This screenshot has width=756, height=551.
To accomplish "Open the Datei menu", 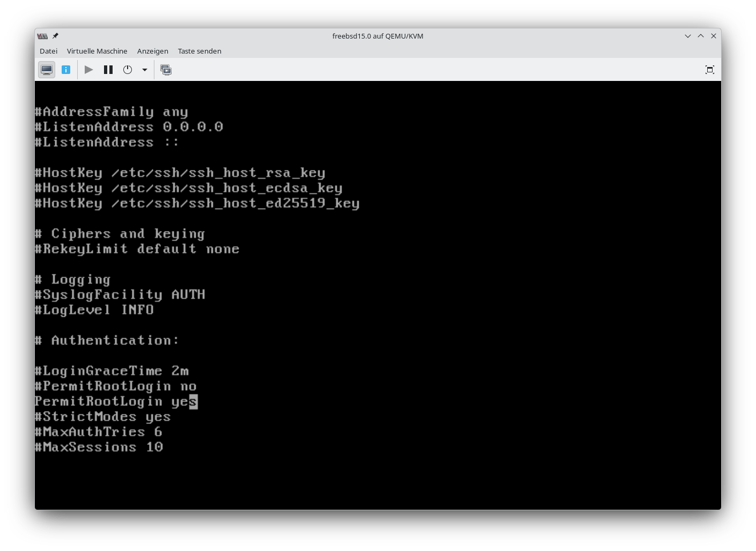I will [48, 51].
